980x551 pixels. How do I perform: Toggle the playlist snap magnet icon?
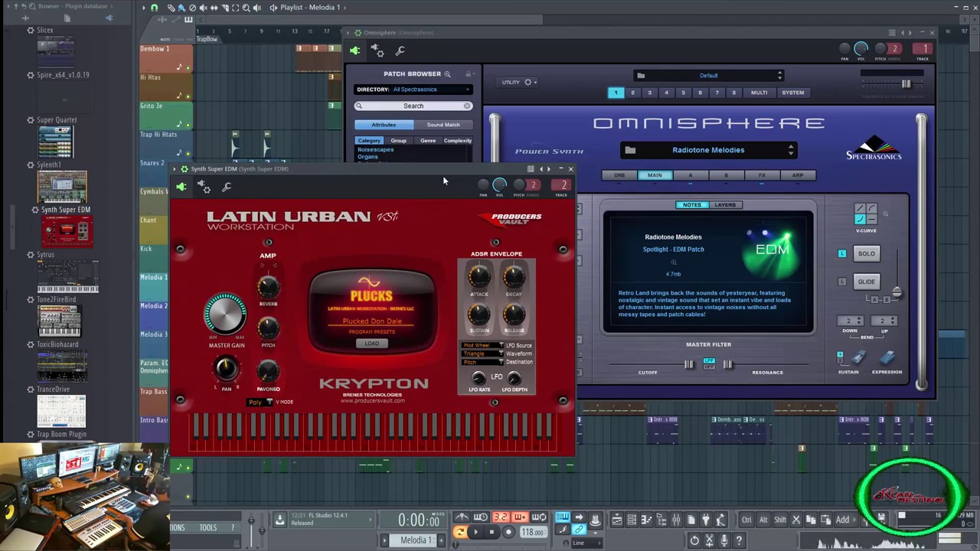(x=154, y=8)
